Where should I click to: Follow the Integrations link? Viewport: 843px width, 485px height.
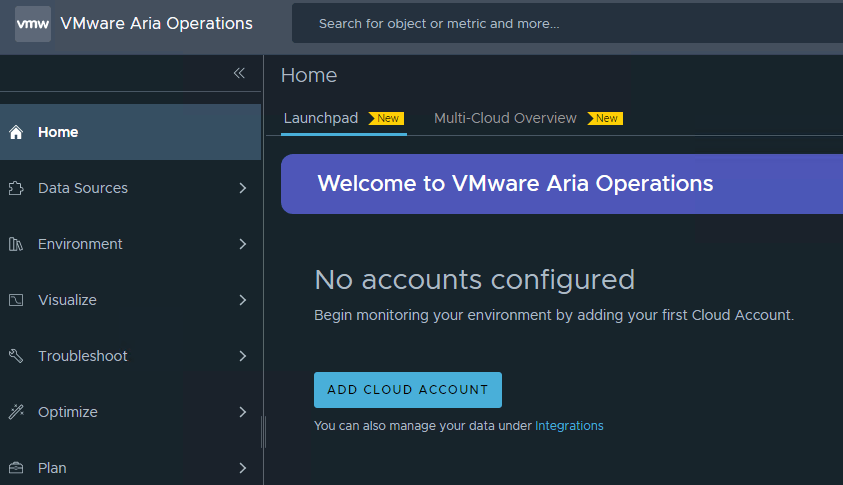pyautogui.click(x=569, y=425)
